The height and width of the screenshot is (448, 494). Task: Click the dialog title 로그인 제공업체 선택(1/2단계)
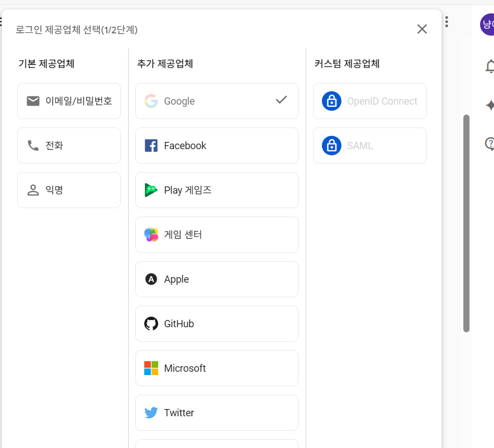76,29
